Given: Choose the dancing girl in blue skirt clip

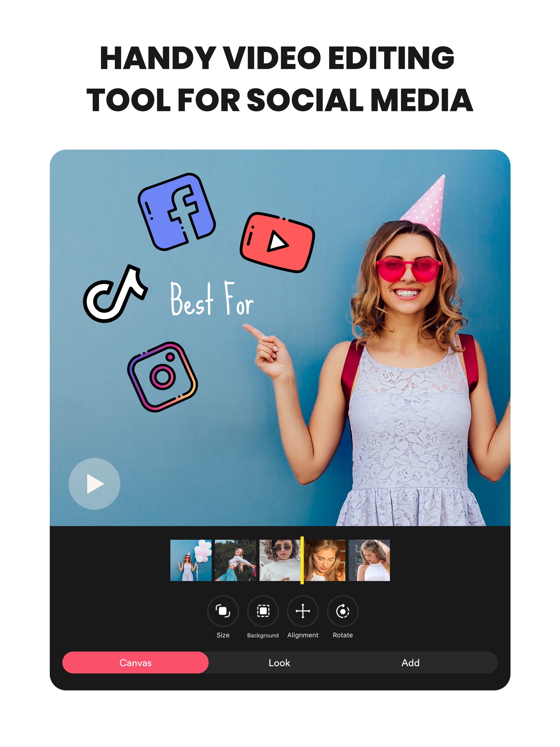Looking at the screenshot, I should pyautogui.click(x=235, y=560).
